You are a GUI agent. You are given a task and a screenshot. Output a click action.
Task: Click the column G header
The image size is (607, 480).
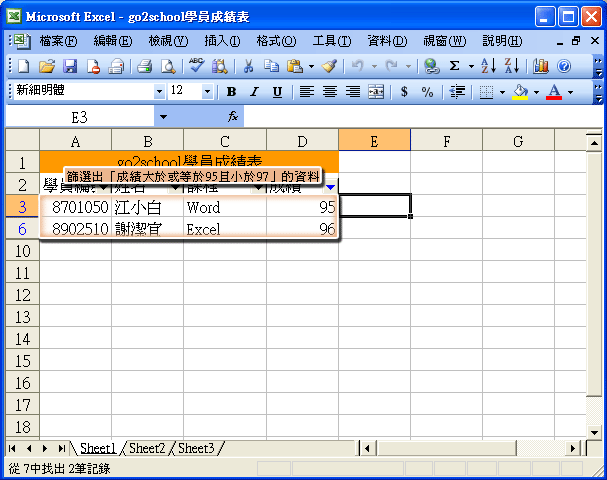tap(518, 140)
